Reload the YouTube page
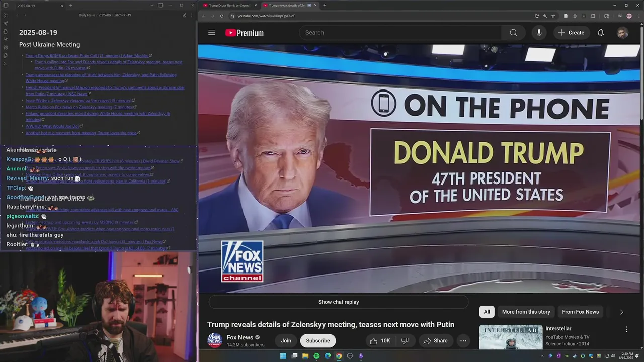644x362 pixels. (x=222, y=16)
